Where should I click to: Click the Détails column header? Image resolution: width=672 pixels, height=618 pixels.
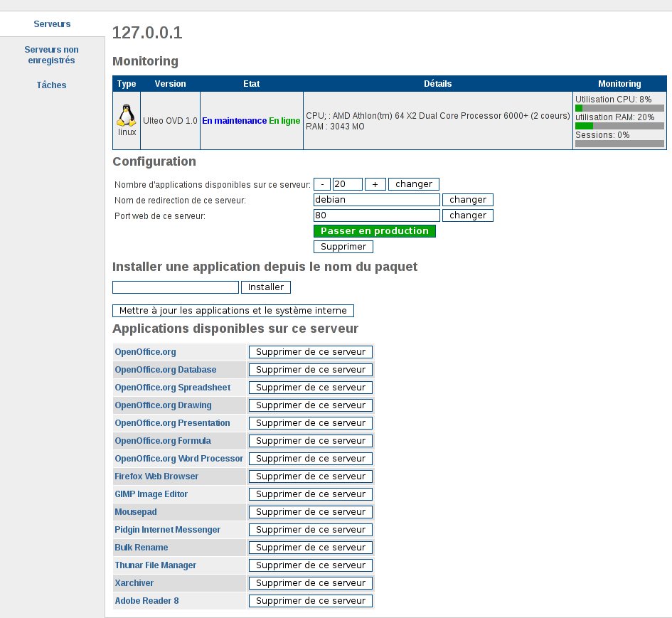(437, 84)
